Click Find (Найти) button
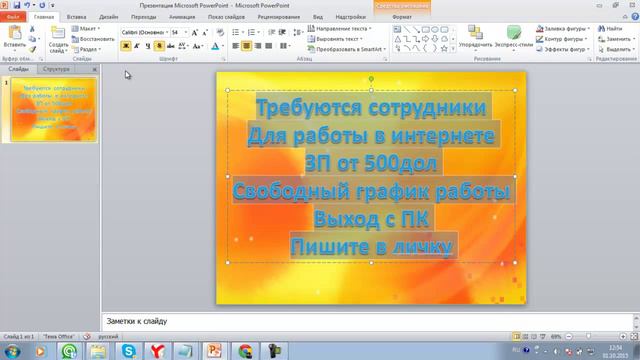 point(610,29)
